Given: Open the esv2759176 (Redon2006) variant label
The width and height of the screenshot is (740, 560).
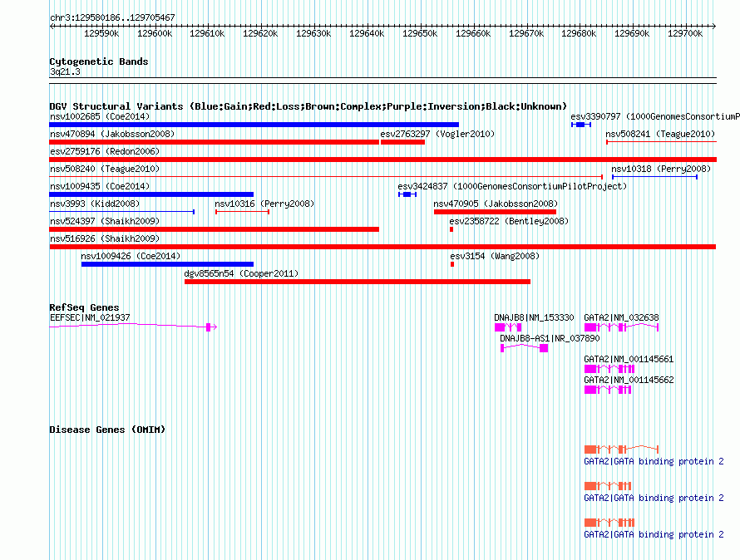Looking at the screenshot, I should [x=105, y=151].
